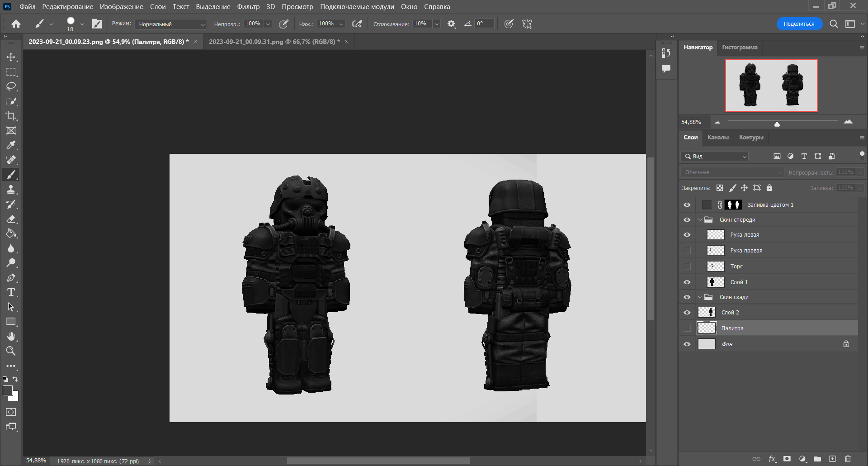
Task: Select the Type tool
Action: [11, 292]
